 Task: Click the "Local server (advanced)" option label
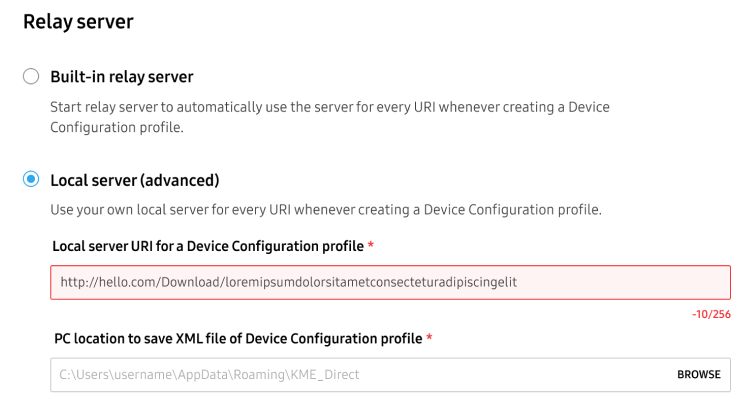coord(135,180)
